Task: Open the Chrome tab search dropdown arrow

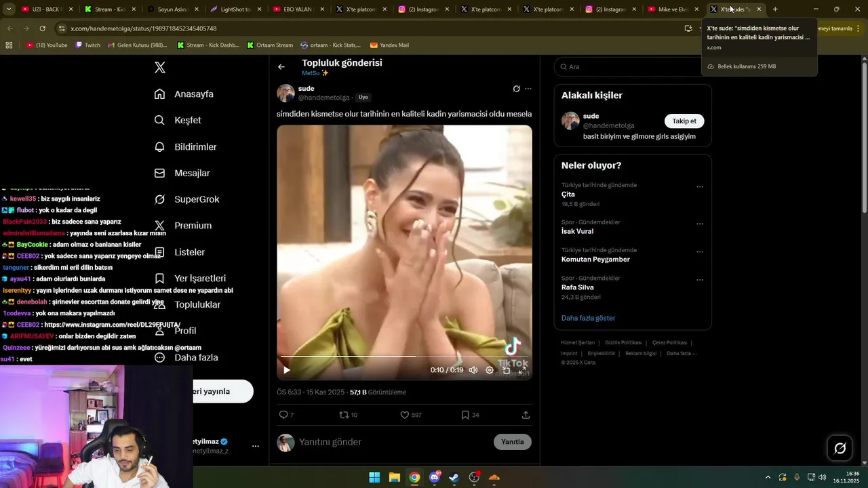Action: 9,9
